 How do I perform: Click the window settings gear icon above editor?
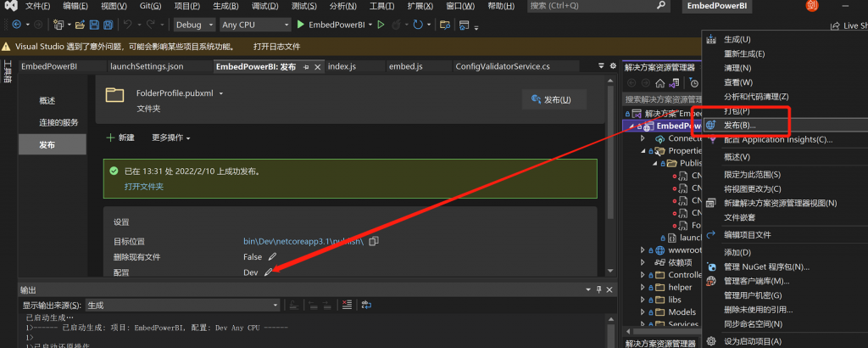click(613, 66)
